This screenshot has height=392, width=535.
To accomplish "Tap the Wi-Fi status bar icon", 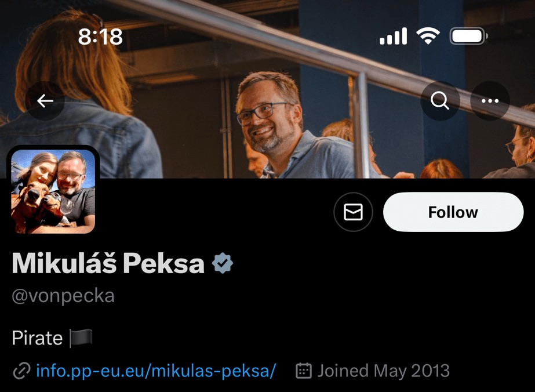I will tap(428, 37).
